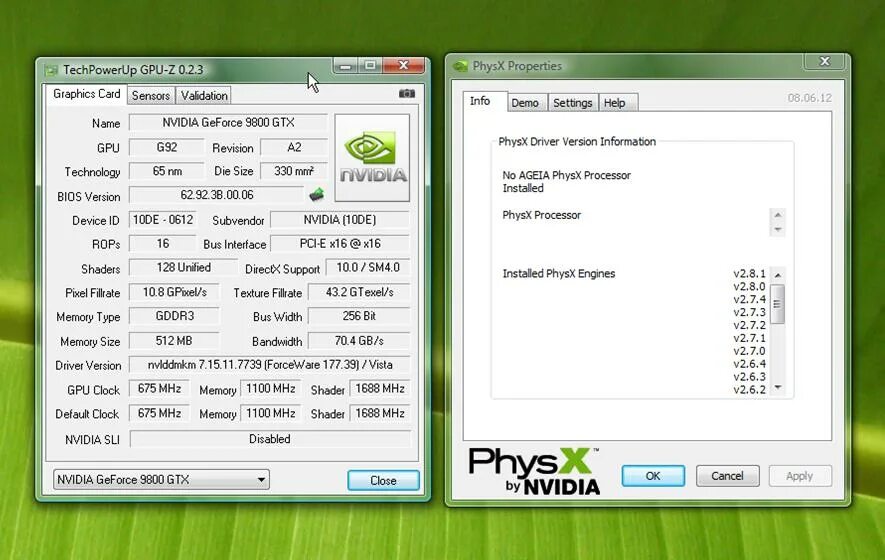885x560 pixels.
Task: Click the Bus Interface field PCI-E x16 @ x16
Action: [340, 243]
